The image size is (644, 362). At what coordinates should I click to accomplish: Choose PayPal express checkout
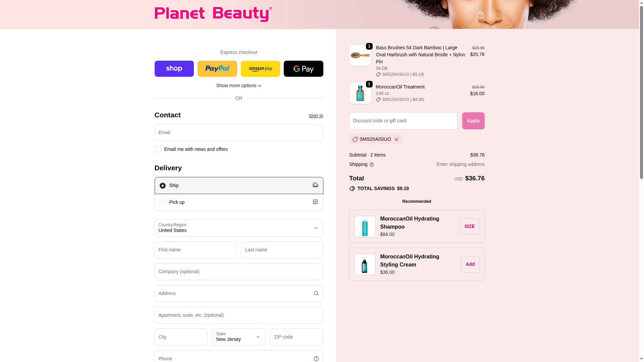click(x=217, y=69)
